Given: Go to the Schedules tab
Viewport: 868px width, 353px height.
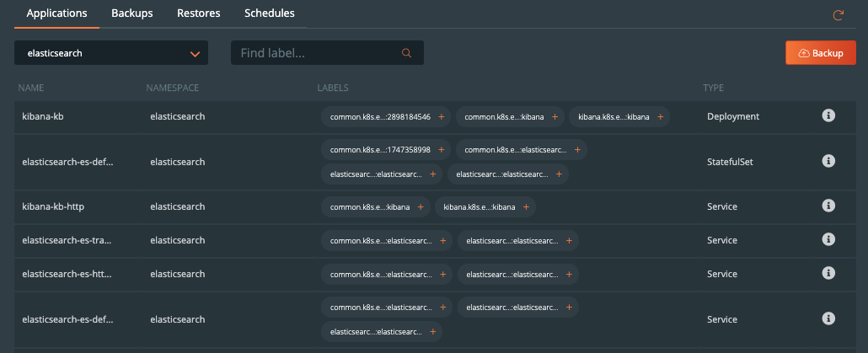Looking at the screenshot, I should click(269, 13).
